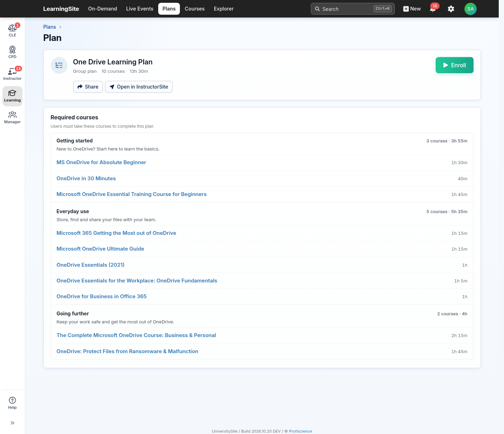Viewport: 504px width, 434px height.
Task: Click the plan list icon beside title
Action: 59,65
